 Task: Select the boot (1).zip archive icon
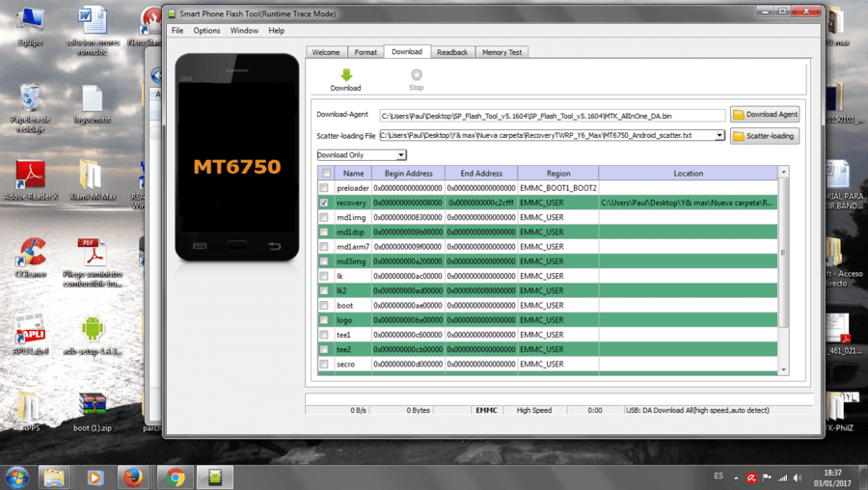pos(92,412)
